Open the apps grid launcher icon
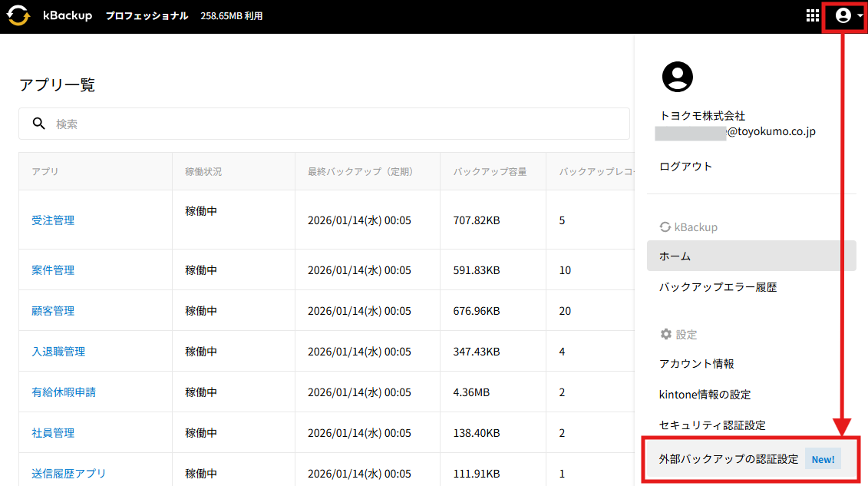 coord(813,15)
